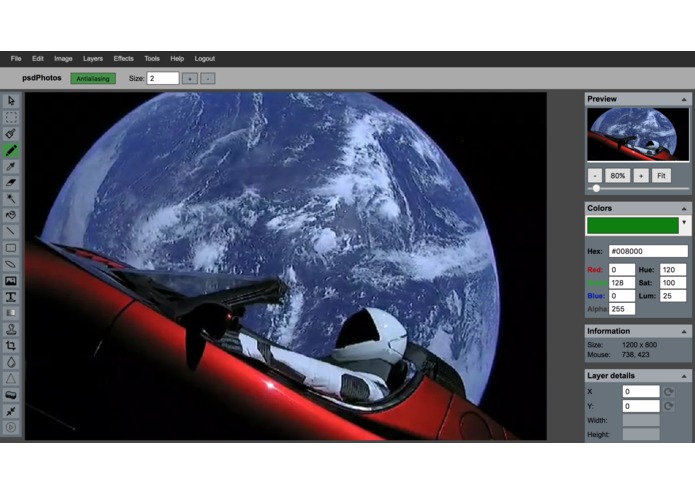This screenshot has height=494, width=695.
Task: Select the Eraser tool
Action: coord(11,183)
